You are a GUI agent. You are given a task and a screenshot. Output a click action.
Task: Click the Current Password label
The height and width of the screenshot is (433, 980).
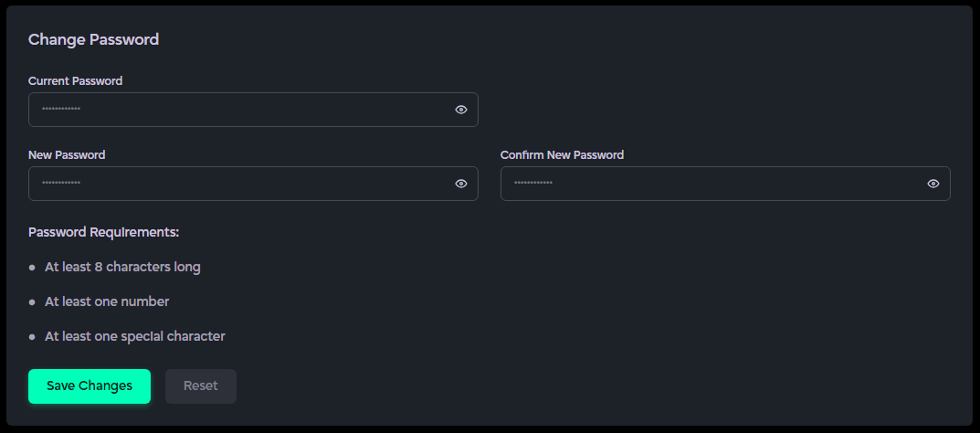click(x=75, y=80)
